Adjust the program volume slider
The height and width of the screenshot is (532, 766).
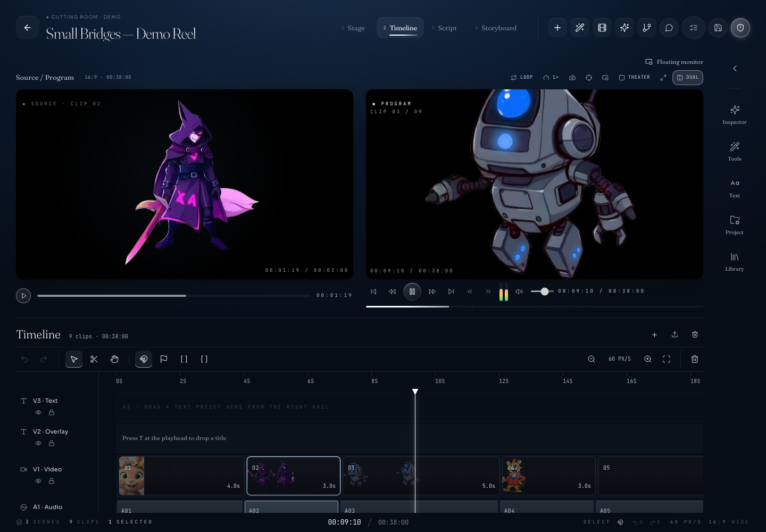[x=542, y=292]
